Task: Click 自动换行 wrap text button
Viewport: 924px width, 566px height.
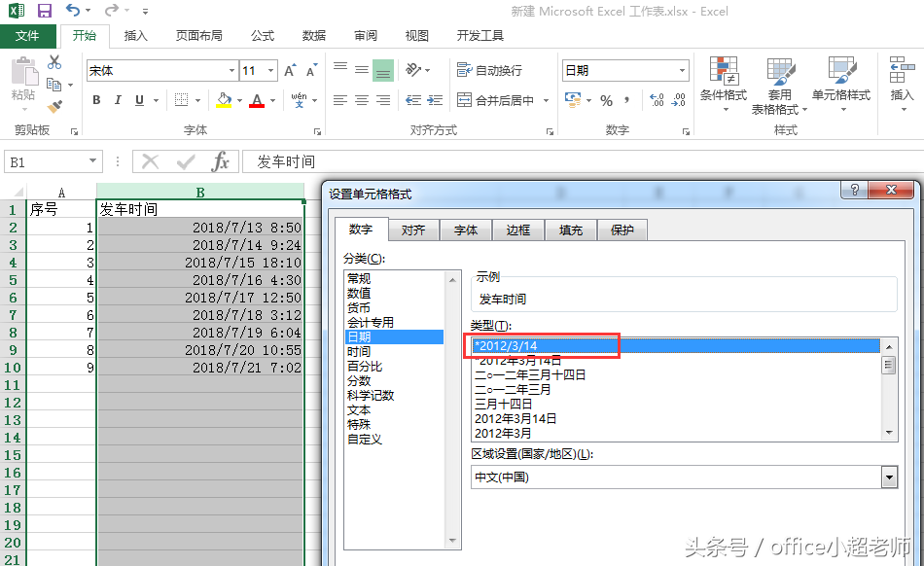Action: click(x=489, y=70)
